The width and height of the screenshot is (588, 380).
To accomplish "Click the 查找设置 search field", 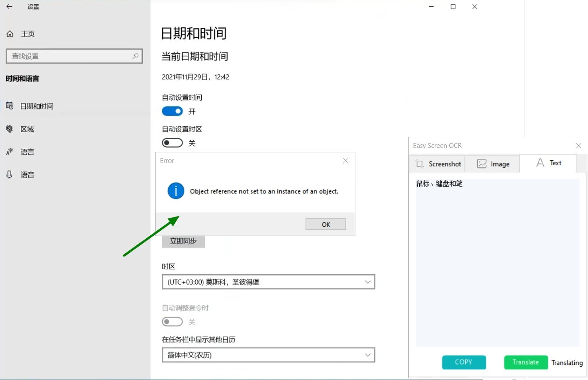I will coord(74,56).
